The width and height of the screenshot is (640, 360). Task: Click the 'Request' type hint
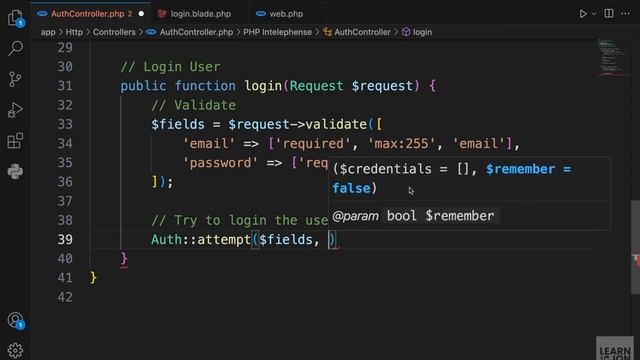pos(317,86)
